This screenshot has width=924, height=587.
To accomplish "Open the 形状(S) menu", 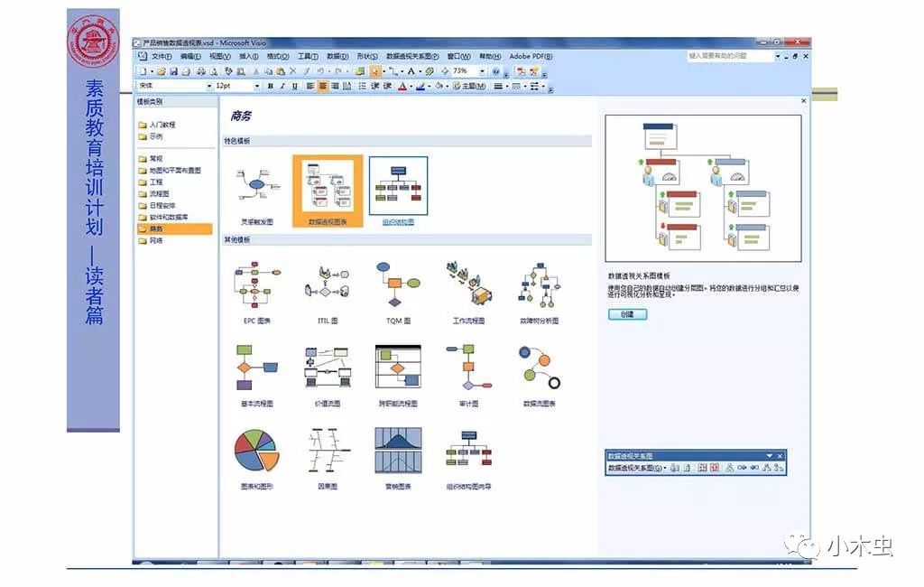I will coord(367,56).
